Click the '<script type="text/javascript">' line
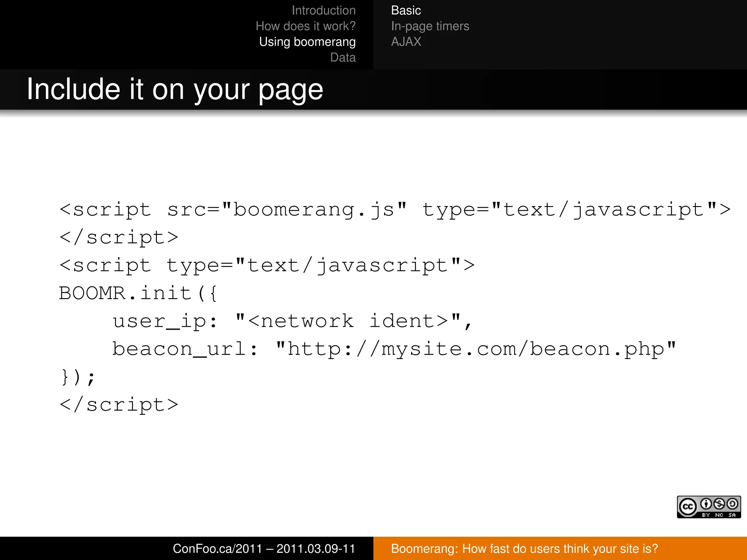The image size is (747, 560). (267, 265)
